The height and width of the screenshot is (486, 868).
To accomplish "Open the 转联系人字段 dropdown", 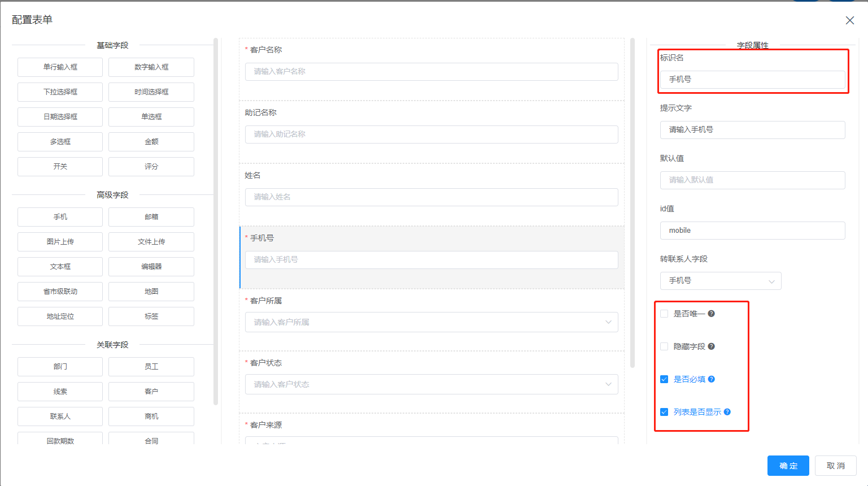I will pos(720,281).
